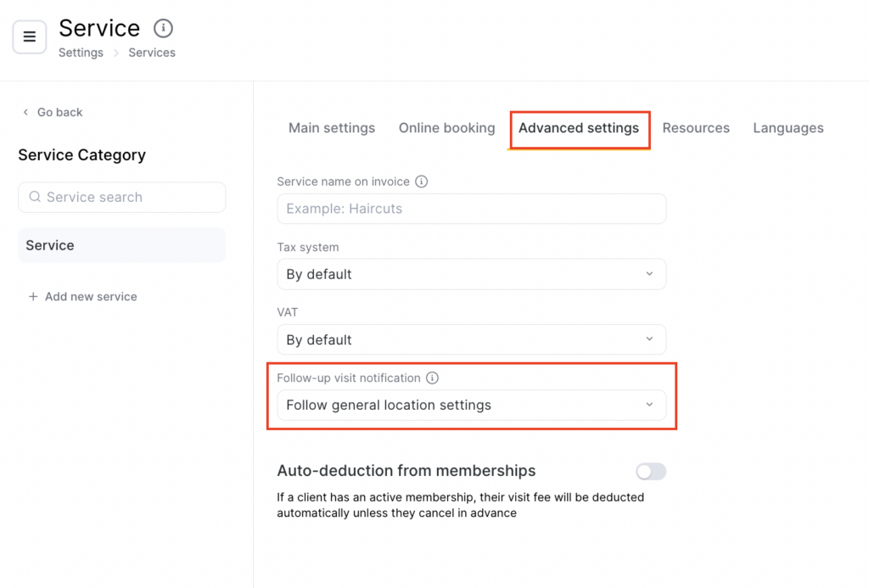This screenshot has height=588, width=869.
Task: Click the back arrow icon
Action: point(25,112)
